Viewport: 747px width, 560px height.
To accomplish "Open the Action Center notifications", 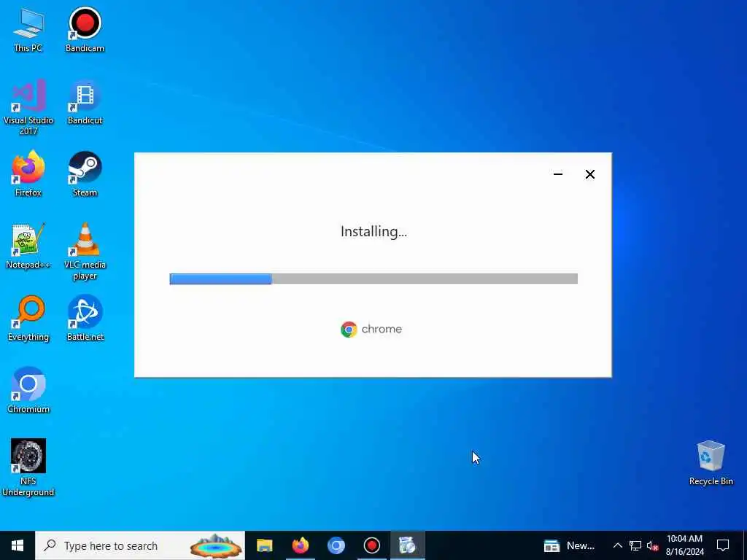I will point(723,545).
